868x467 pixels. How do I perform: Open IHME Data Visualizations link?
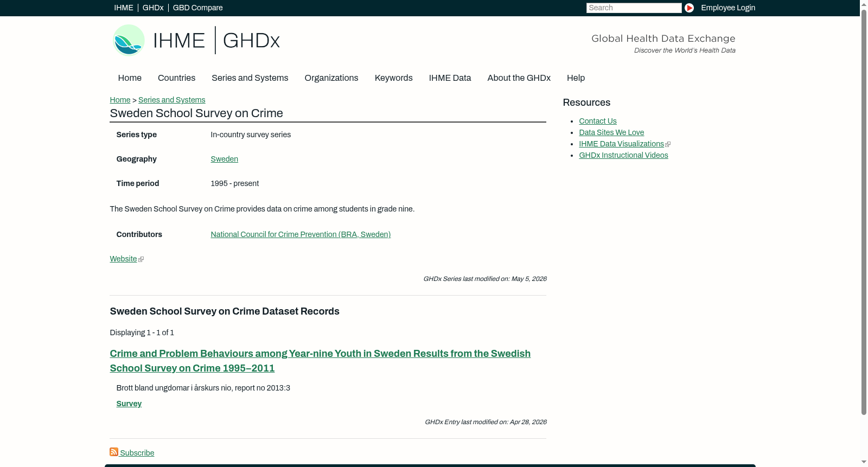(x=621, y=144)
